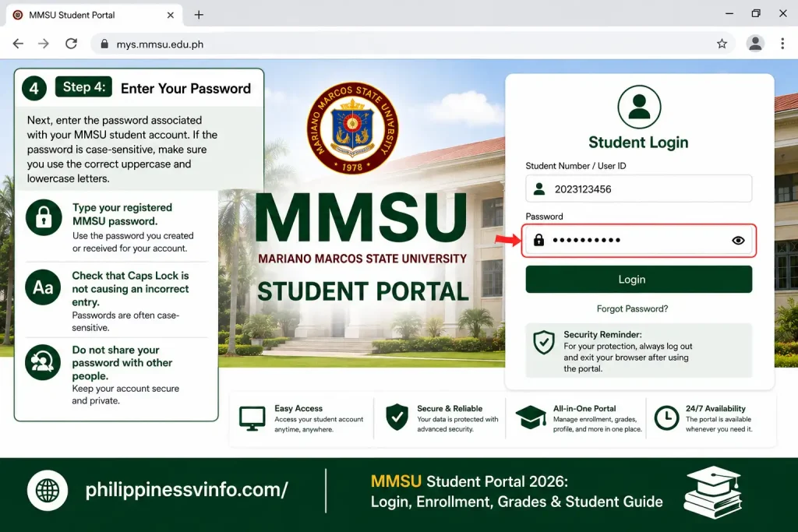The image size is (798, 532).
Task: Minimize the browser window
Action: (729, 14)
